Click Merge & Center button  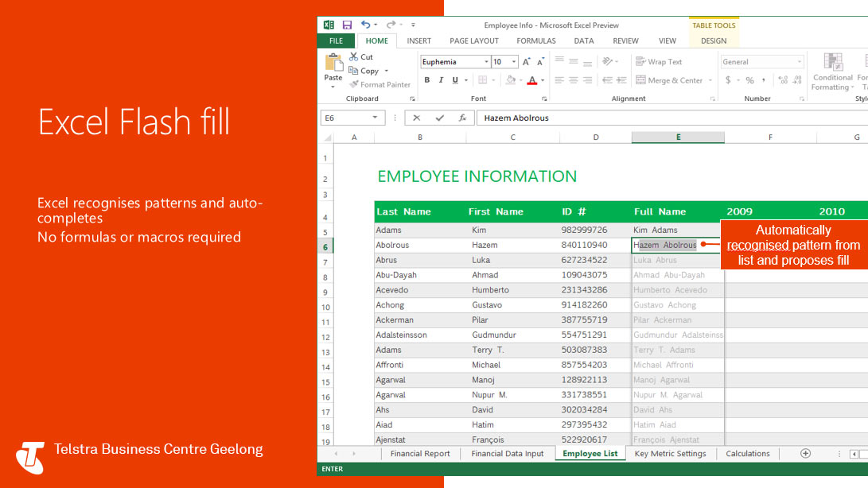[x=669, y=80]
